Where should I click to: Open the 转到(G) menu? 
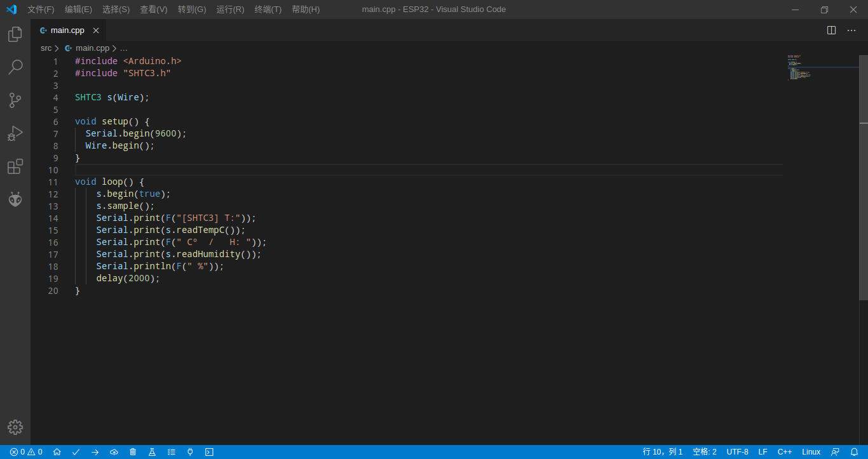pyautogui.click(x=192, y=10)
